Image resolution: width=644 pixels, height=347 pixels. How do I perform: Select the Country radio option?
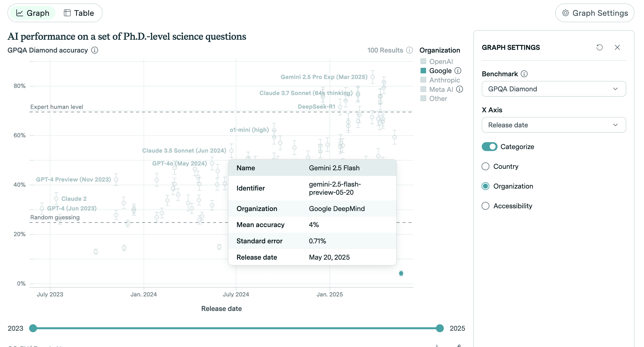[485, 167]
